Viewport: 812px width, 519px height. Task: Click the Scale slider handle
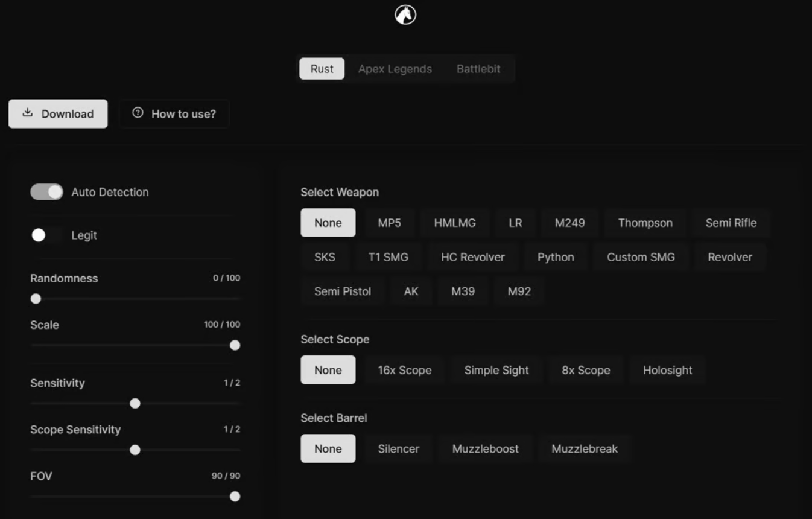click(x=235, y=345)
